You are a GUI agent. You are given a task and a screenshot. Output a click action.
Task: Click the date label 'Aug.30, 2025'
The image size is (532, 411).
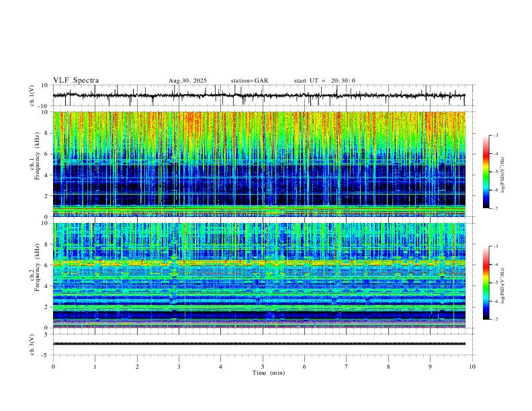tap(187, 81)
